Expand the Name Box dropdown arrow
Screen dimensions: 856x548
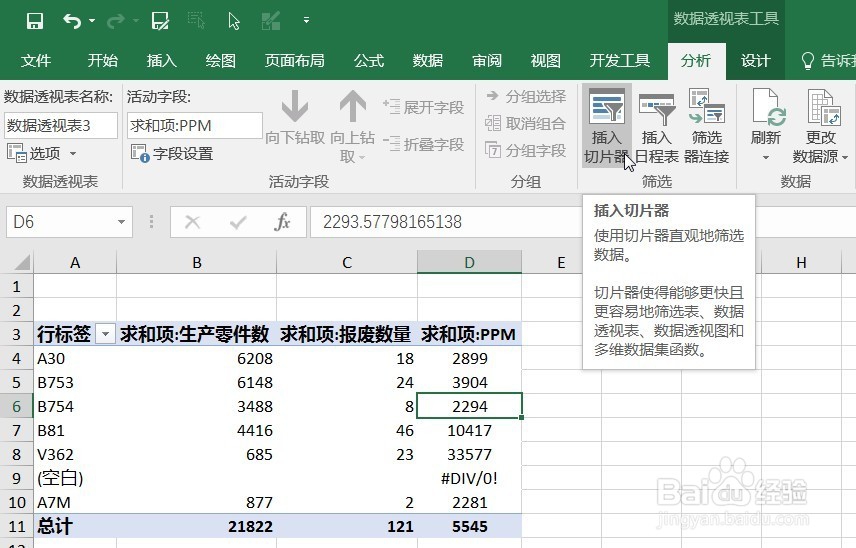[x=121, y=222]
